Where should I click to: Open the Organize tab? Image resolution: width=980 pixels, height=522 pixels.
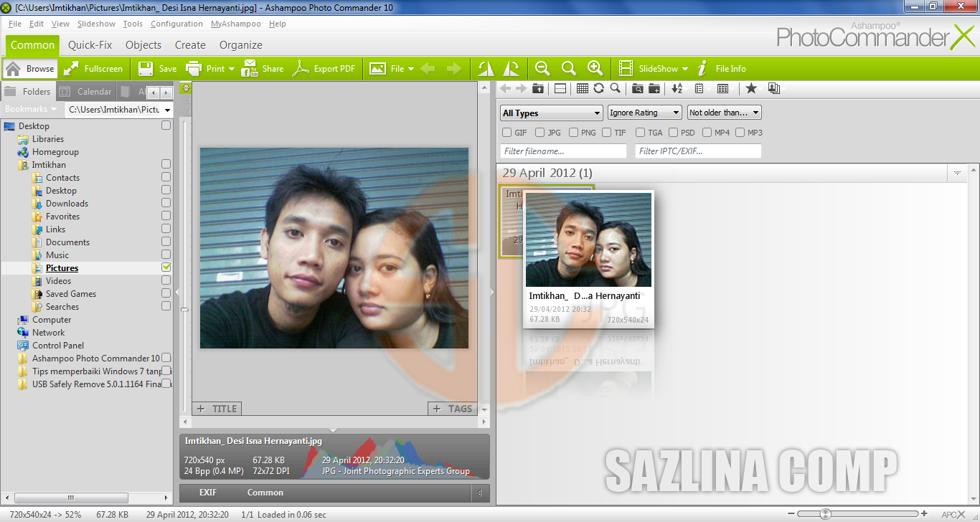[241, 44]
